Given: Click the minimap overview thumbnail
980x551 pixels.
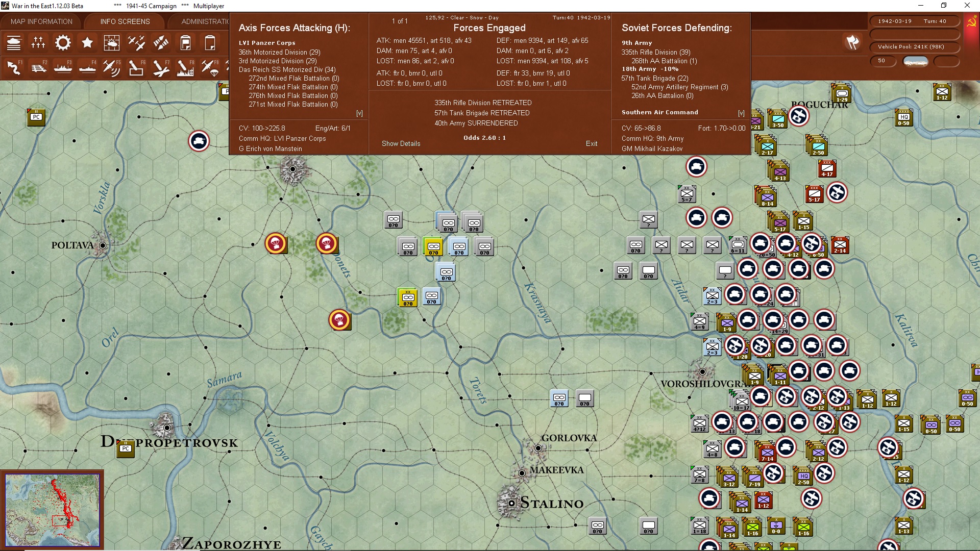Looking at the screenshot, I should coord(52,510).
